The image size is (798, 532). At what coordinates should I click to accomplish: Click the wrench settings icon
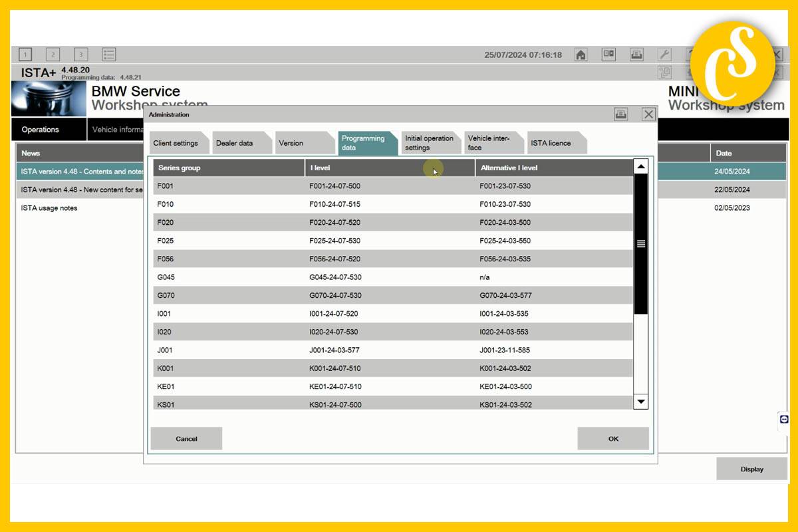[664, 55]
